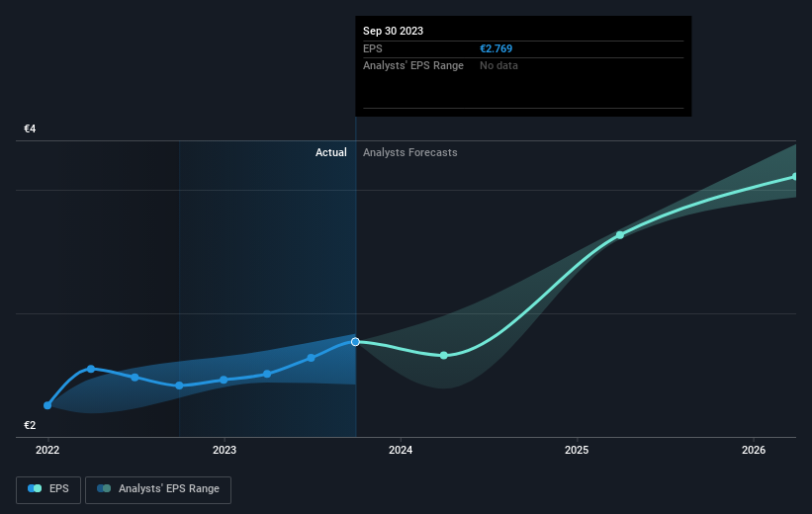Click the 'Actual' section label
Screen dimensions: 812x514
[331, 152]
